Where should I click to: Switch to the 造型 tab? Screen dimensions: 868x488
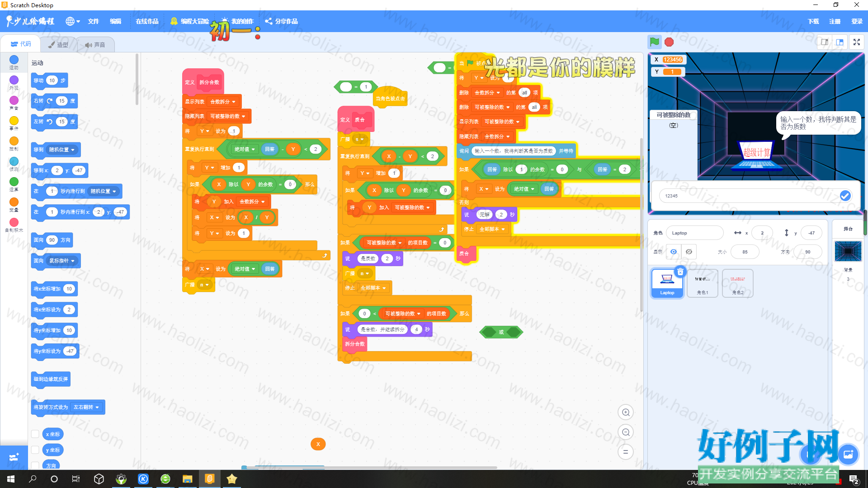(58, 44)
